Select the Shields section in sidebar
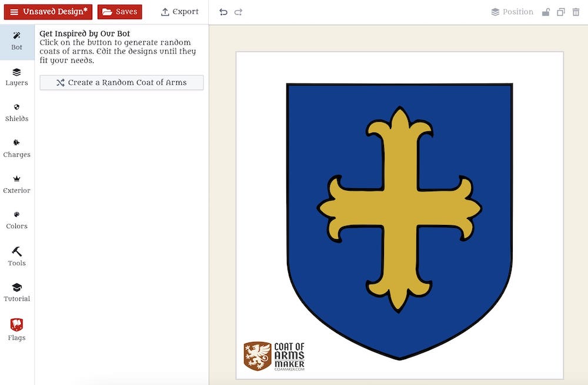This screenshot has width=588, height=385. (x=16, y=113)
